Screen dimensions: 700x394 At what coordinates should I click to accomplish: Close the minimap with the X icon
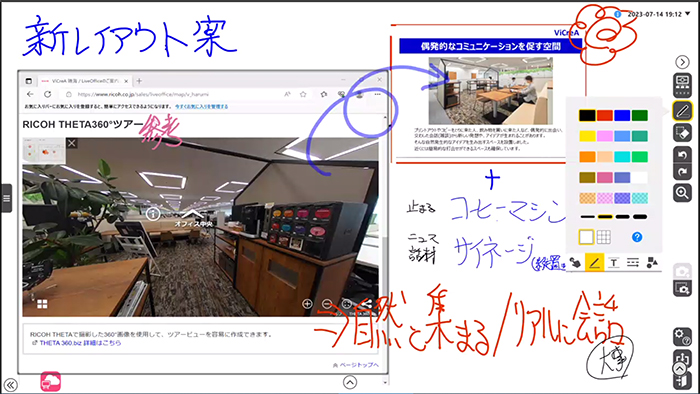(x=72, y=143)
